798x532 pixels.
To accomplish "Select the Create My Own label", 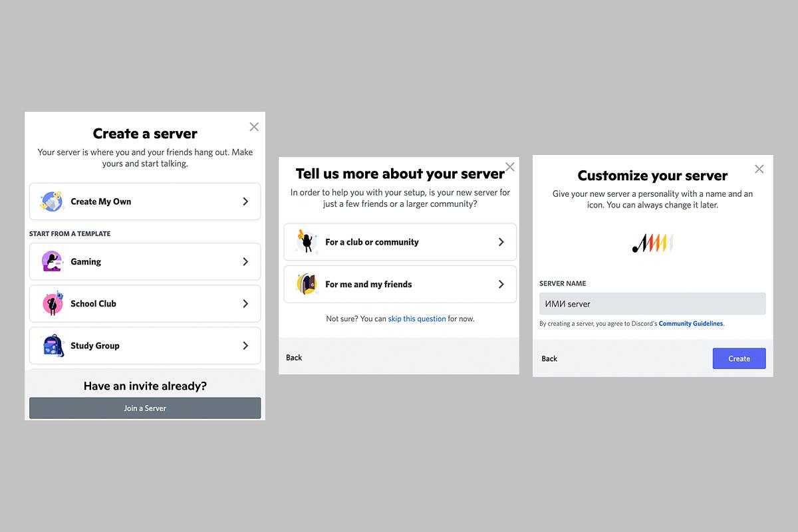I will pyautogui.click(x=101, y=201).
